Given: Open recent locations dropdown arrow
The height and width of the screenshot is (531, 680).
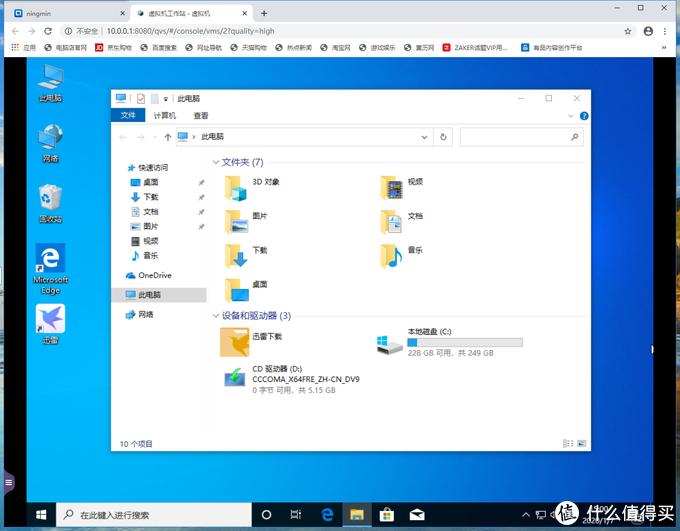Looking at the screenshot, I should point(155,137).
